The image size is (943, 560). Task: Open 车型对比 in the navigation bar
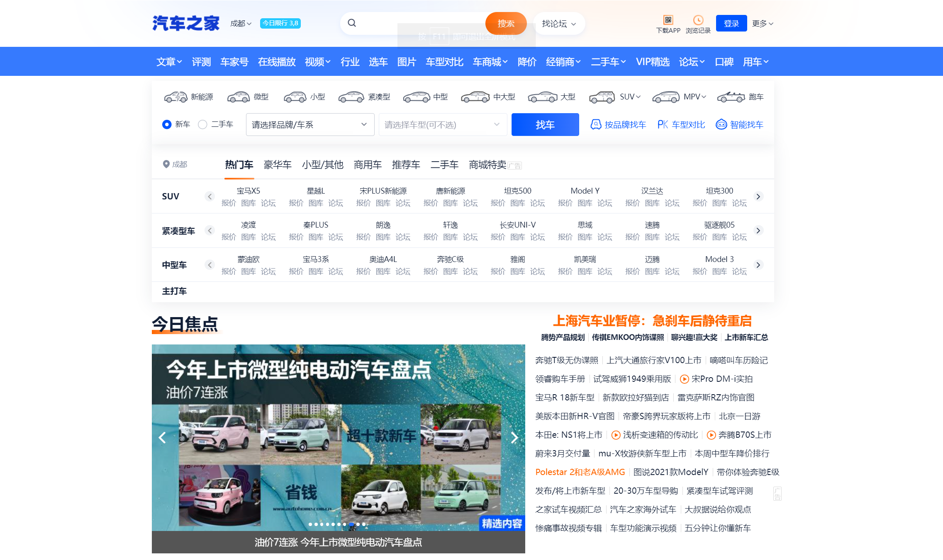coord(444,62)
